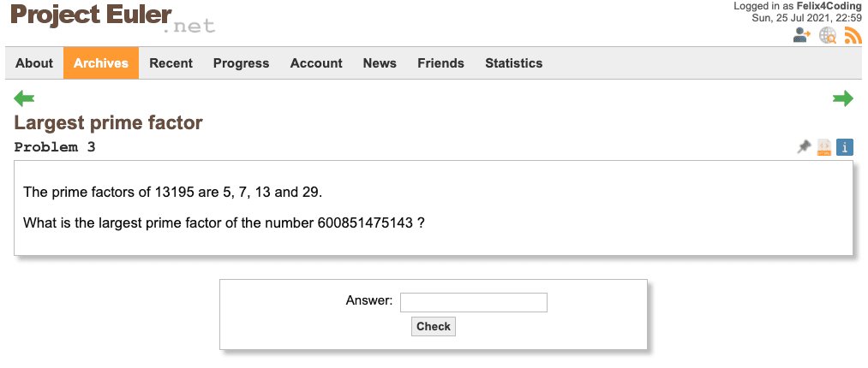The image size is (868, 368).
Task: Click the sign out user icon
Action: point(802,35)
